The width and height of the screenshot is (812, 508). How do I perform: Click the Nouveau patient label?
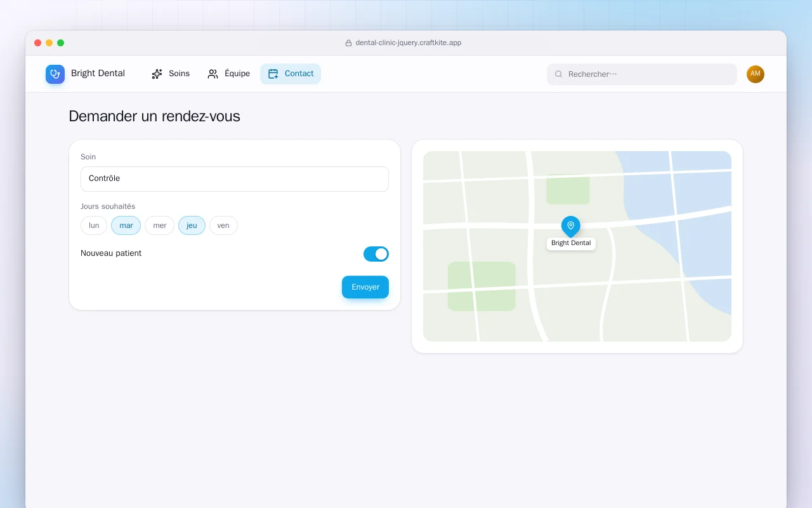111,253
